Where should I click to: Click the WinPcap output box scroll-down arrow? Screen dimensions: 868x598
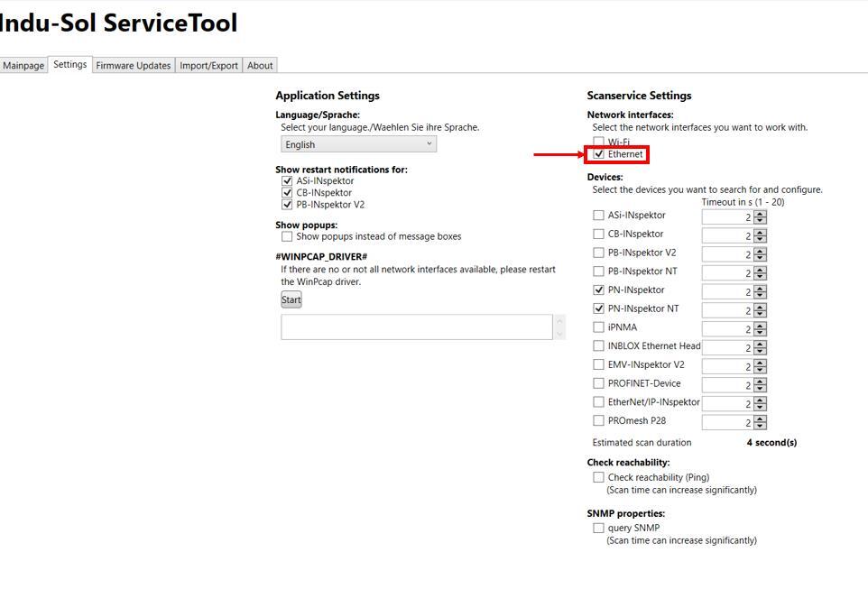pos(559,334)
